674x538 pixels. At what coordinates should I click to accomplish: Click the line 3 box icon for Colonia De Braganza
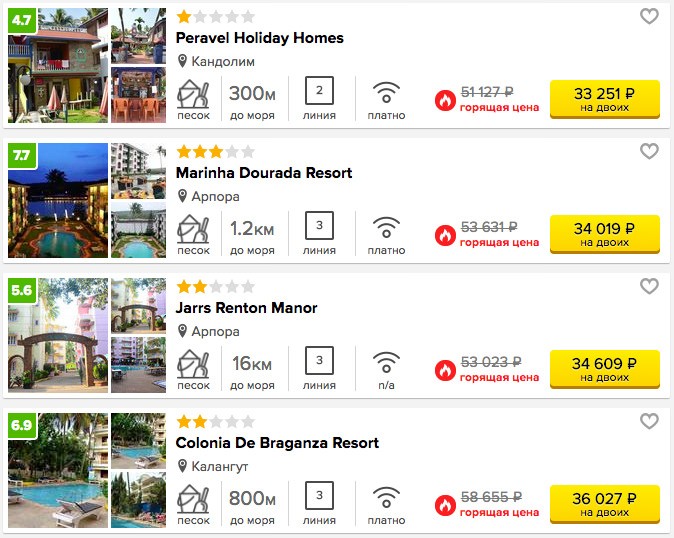tap(319, 495)
